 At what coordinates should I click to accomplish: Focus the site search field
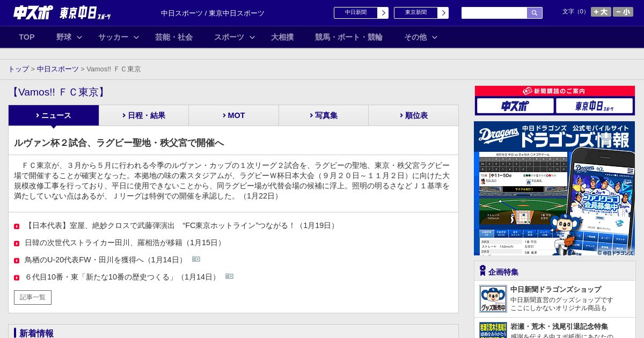(494, 13)
